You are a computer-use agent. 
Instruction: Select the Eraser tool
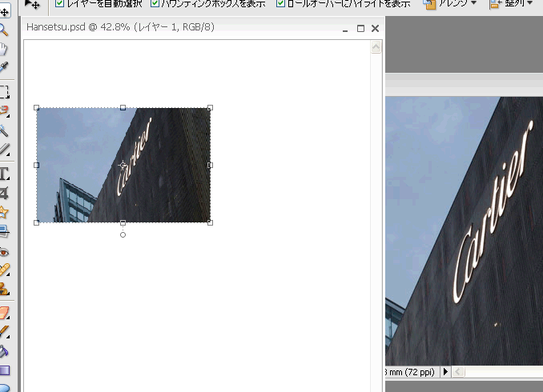point(4,312)
